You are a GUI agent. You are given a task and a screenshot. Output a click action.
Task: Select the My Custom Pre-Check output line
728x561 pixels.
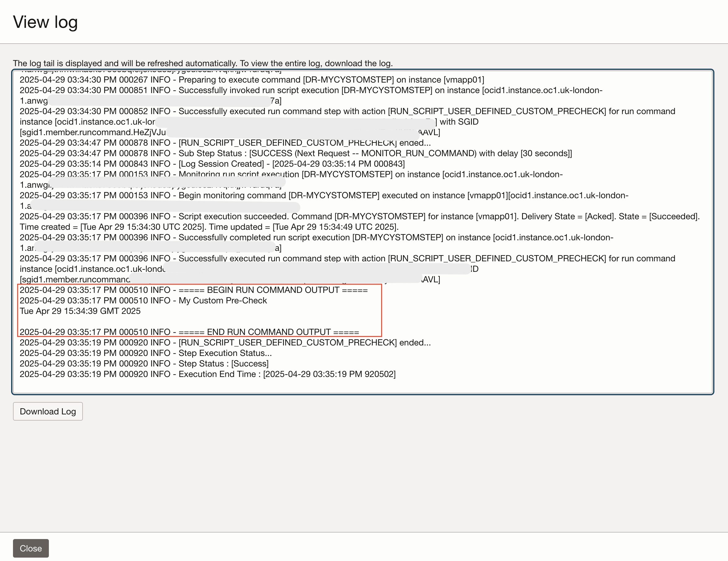[143, 300]
